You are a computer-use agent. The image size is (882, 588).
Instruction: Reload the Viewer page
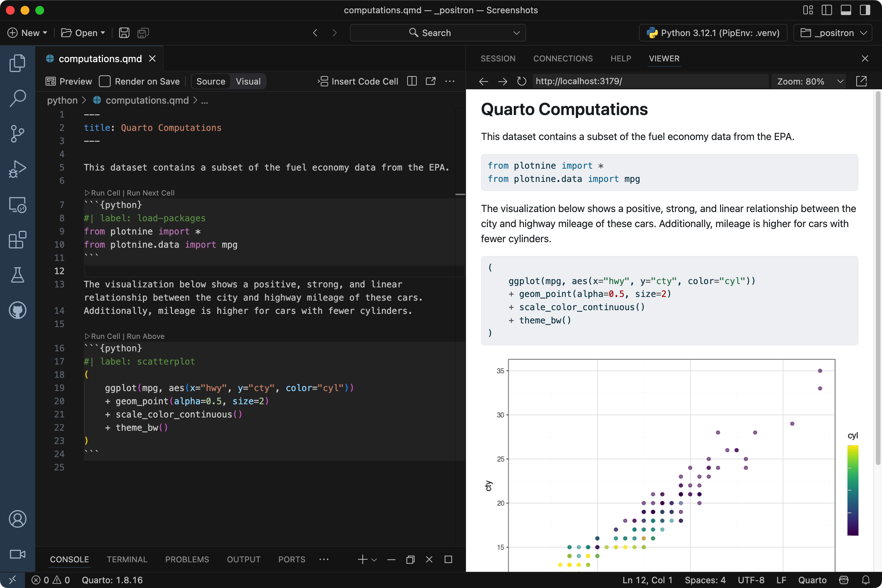pos(521,81)
